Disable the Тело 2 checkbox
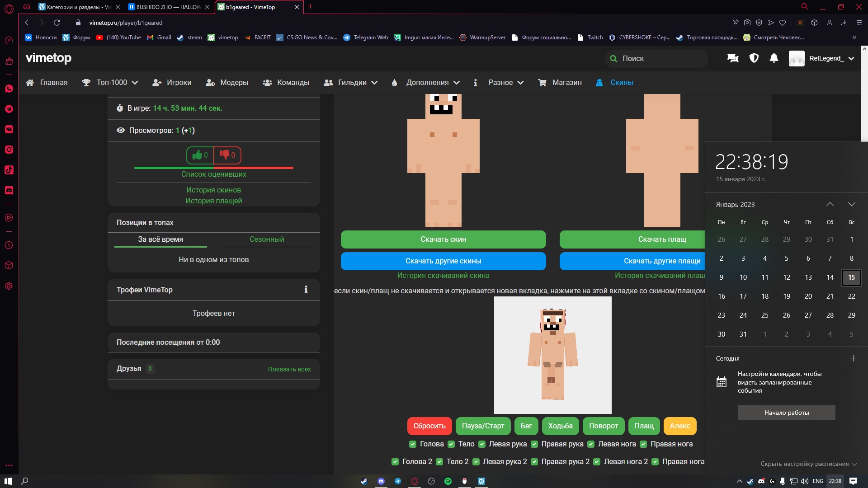Viewport: 868px width, 488px height. tap(439, 462)
